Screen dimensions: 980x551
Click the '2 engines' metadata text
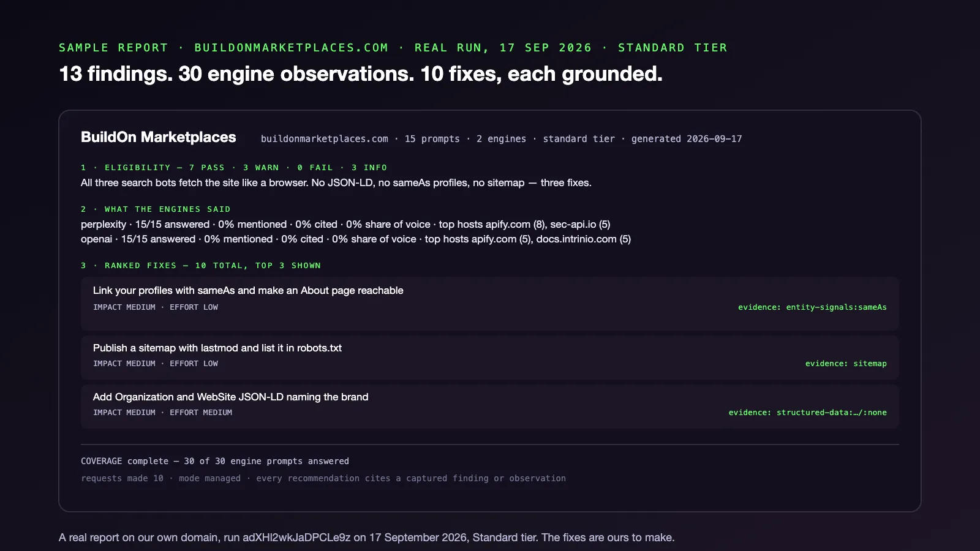502,139
